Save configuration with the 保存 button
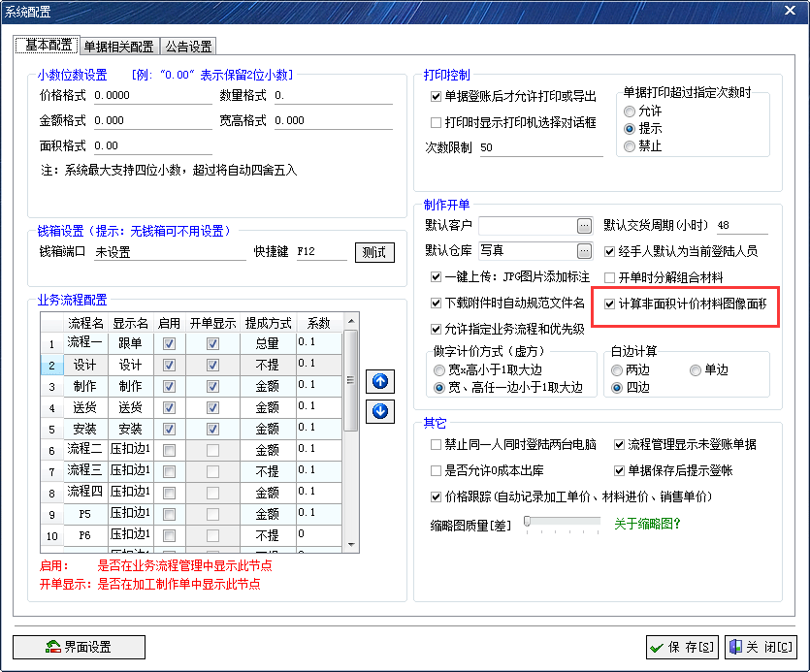 pos(681,647)
